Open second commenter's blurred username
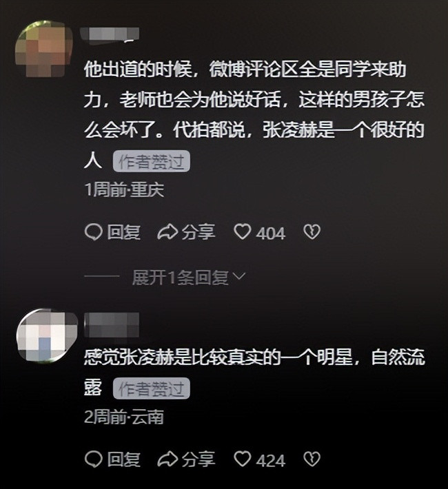 [x=112, y=325]
